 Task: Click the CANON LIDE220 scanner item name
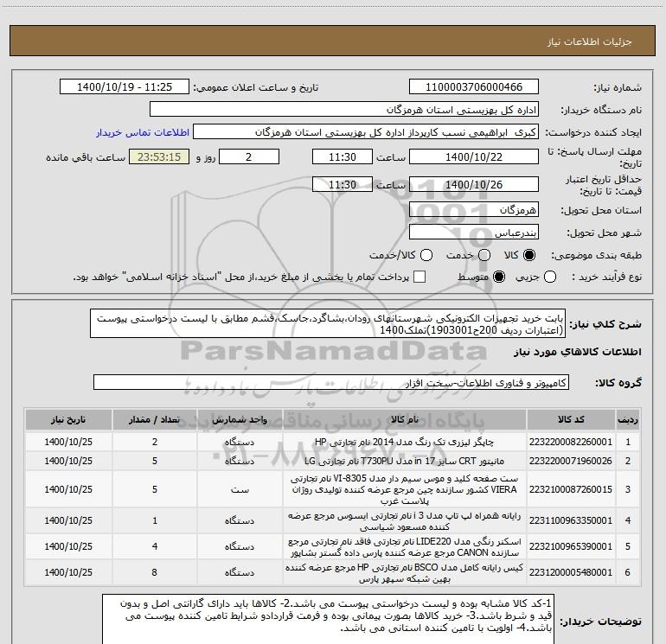coord(405,547)
